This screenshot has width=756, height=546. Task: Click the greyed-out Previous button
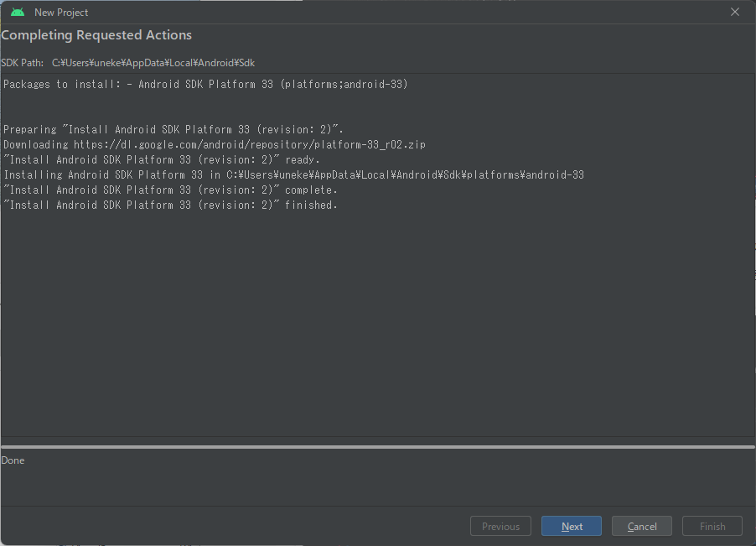point(500,526)
